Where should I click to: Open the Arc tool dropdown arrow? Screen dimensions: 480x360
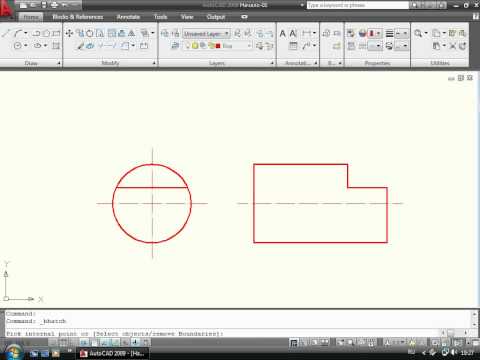point(26,33)
